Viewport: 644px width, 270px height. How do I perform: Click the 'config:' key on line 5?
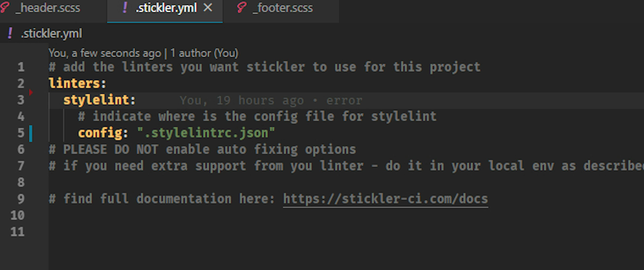click(103, 133)
